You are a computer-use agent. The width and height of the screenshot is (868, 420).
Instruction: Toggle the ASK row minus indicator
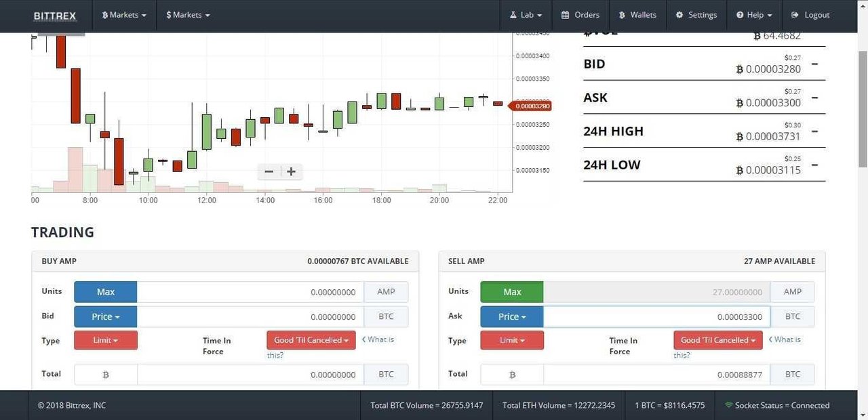814,98
